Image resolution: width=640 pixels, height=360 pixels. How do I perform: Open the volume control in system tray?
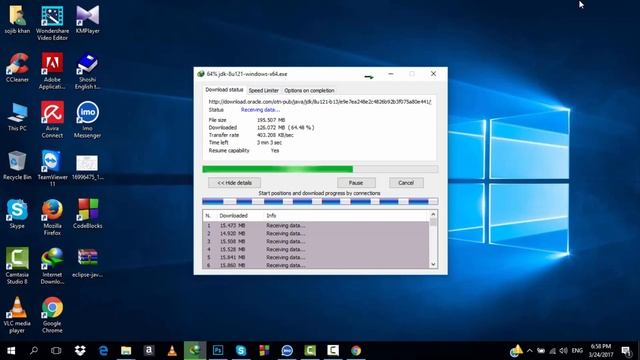pyautogui.click(x=564, y=351)
